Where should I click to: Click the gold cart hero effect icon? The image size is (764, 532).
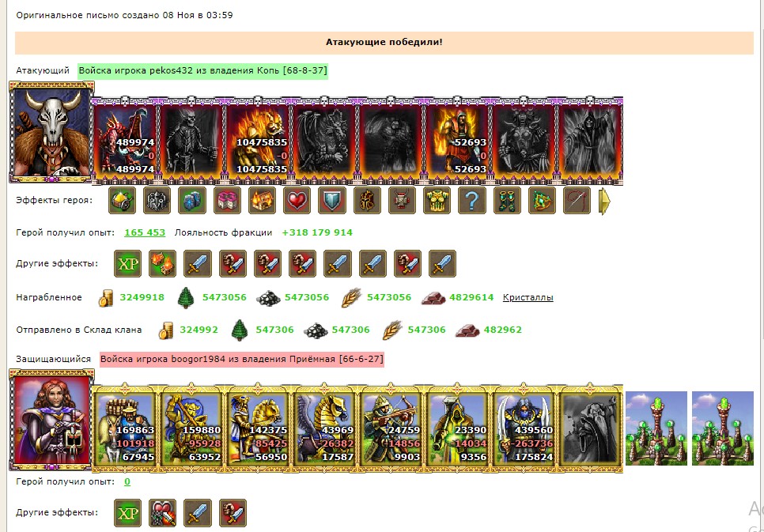pos(122,200)
